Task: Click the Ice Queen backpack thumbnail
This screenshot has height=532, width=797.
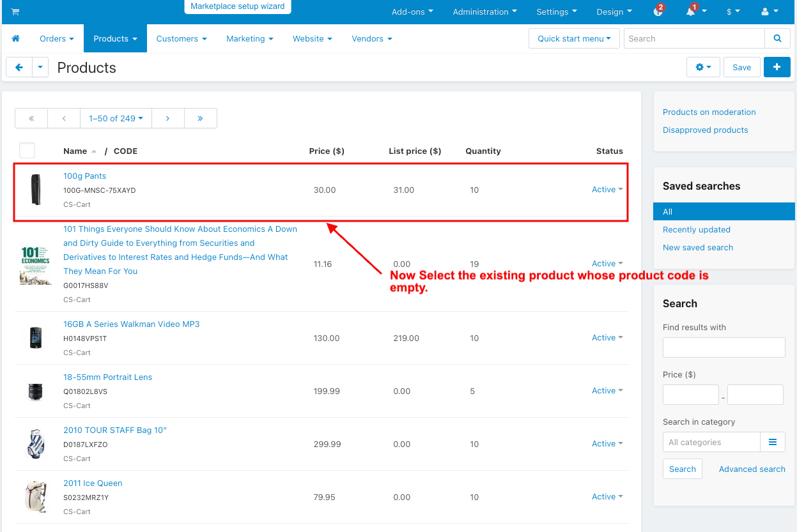Action: pos(36,497)
